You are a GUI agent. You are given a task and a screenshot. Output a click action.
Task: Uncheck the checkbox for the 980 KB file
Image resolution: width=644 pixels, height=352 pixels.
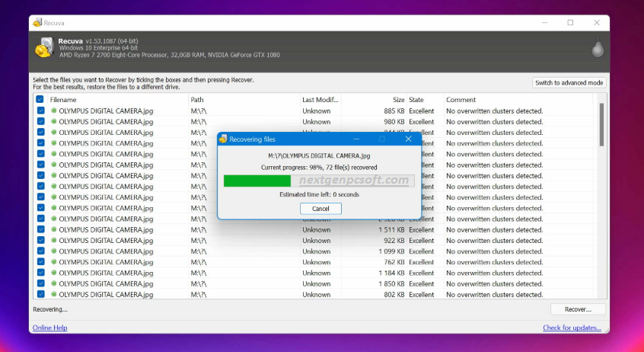click(x=40, y=121)
